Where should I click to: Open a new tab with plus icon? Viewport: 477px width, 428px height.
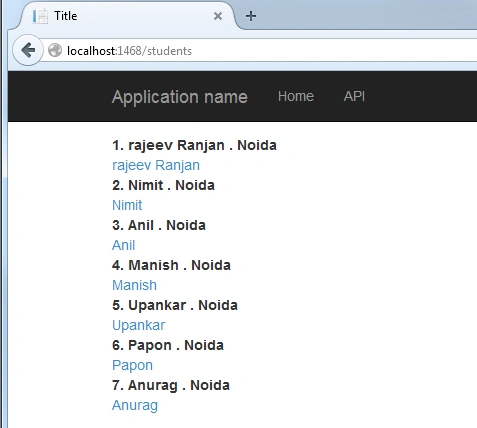coord(251,16)
